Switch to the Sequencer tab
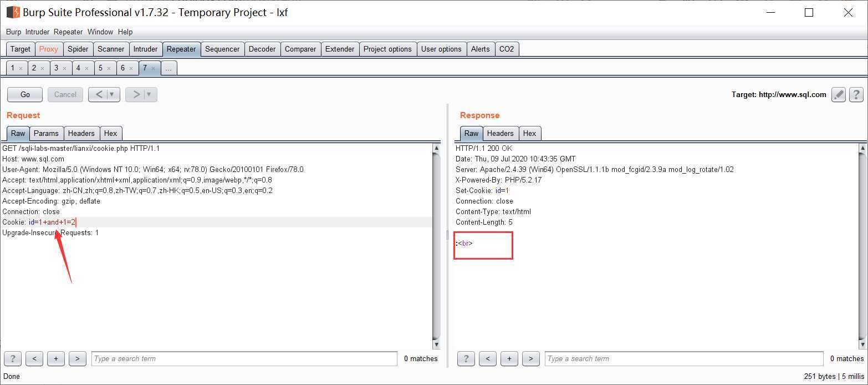Image resolution: width=868 pixels, height=385 pixels. click(222, 49)
